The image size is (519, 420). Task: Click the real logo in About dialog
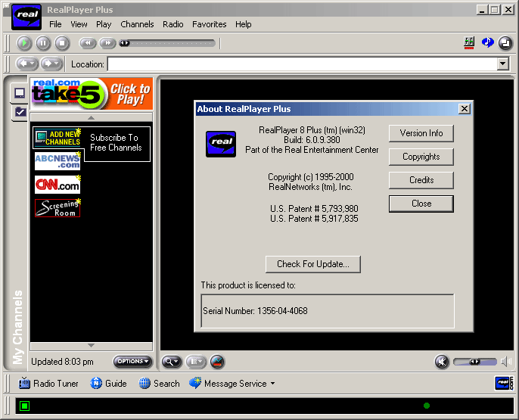pyautogui.click(x=221, y=144)
